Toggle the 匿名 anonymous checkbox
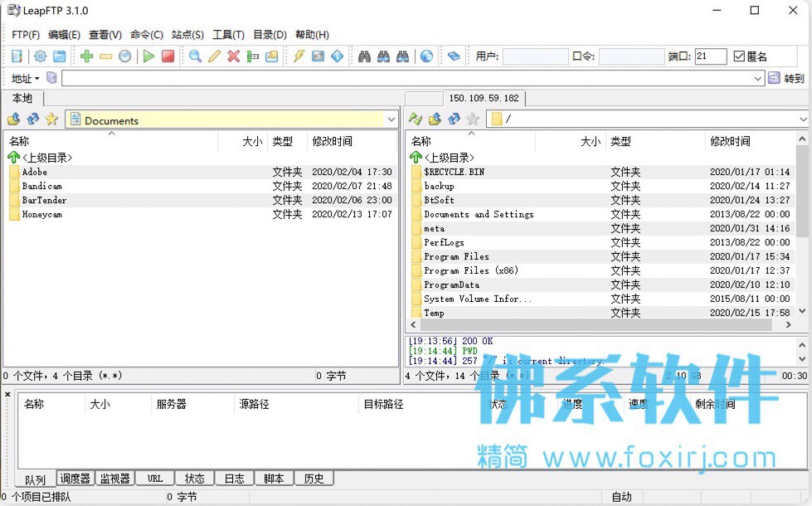The height and width of the screenshot is (506, 812). click(x=739, y=56)
